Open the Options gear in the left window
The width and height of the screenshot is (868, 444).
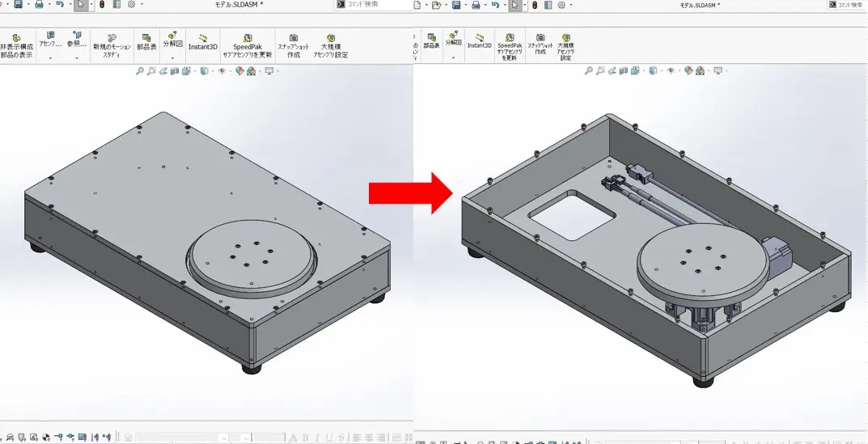tap(131, 5)
